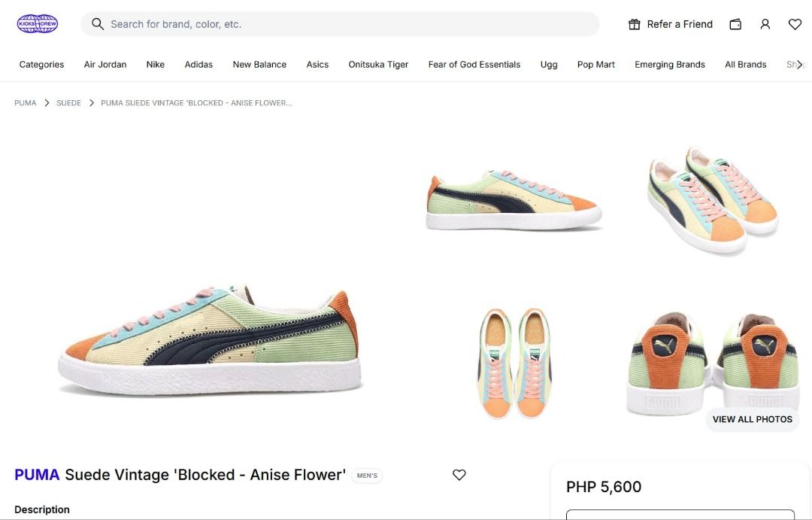Click the VIEW ALL PHOTOS button
The height and width of the screenshot is (520, 812).
pyautogui.click(x=753, y=418)
